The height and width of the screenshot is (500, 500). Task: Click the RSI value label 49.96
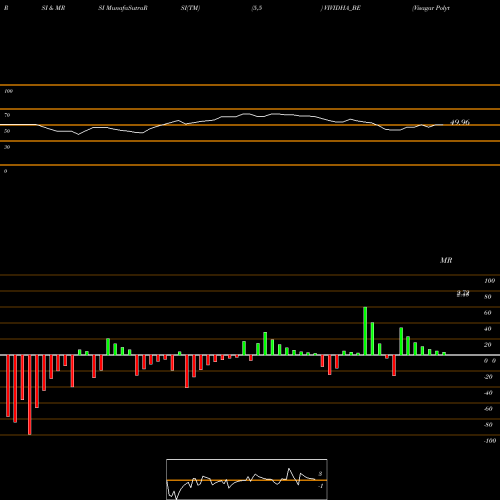pyautogui.click(x=460, y=122)
